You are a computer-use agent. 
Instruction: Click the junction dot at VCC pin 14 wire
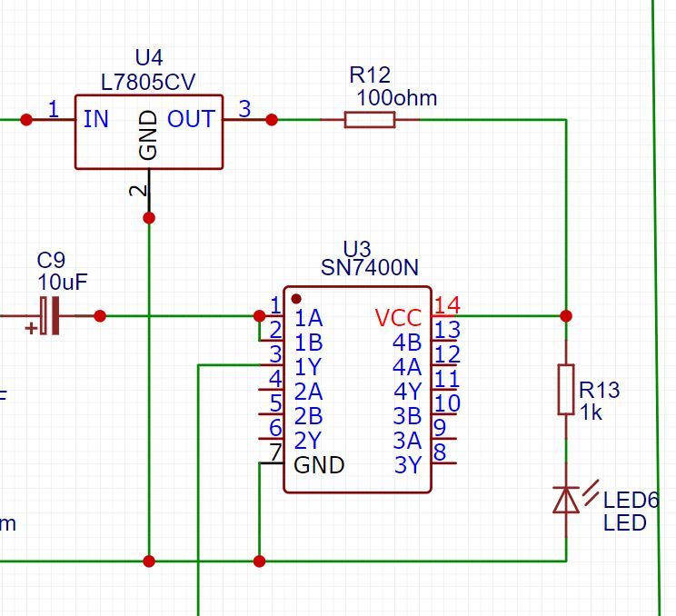pos(566,316)
